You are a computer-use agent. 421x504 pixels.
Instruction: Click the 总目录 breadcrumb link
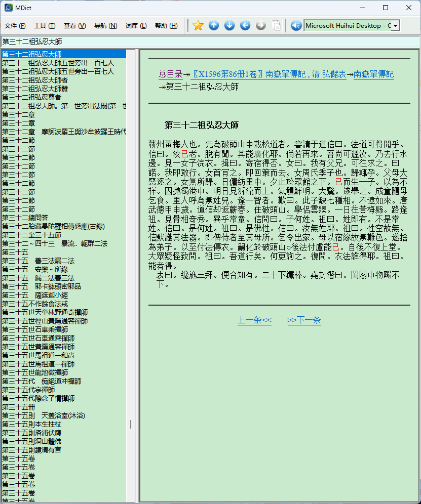point(170,74)
